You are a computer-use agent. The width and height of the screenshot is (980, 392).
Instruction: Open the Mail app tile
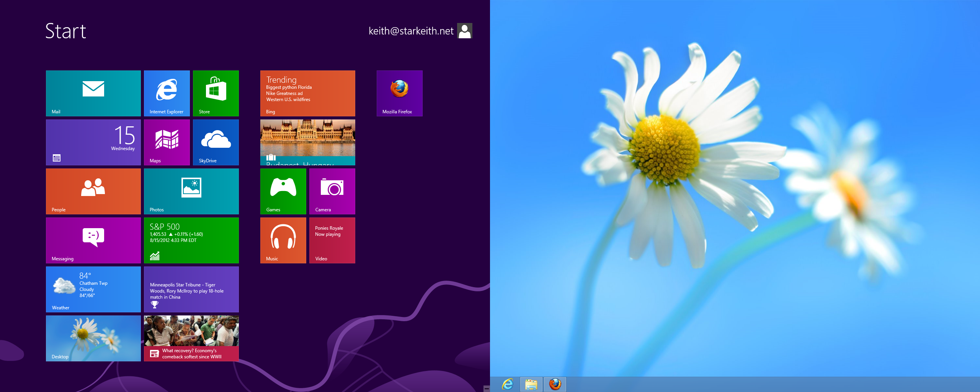pyautogui.click(x=93, y=93)
